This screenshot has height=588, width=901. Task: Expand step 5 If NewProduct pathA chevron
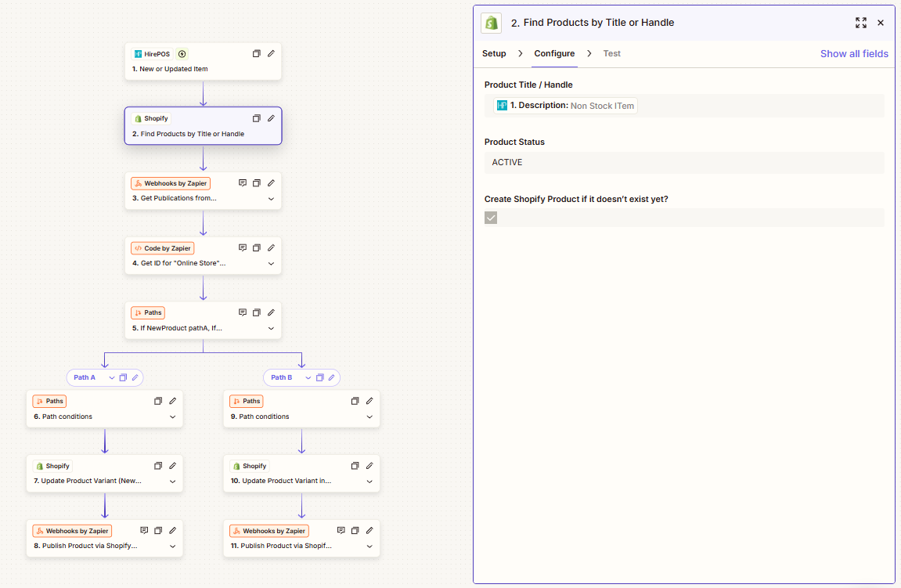pyautogui.click(x=271, y=329)
